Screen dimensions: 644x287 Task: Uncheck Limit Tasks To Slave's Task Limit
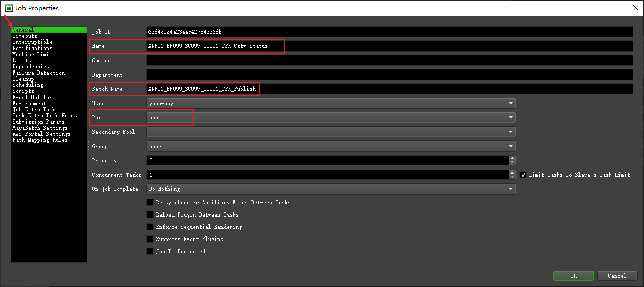tap(523, 175)
